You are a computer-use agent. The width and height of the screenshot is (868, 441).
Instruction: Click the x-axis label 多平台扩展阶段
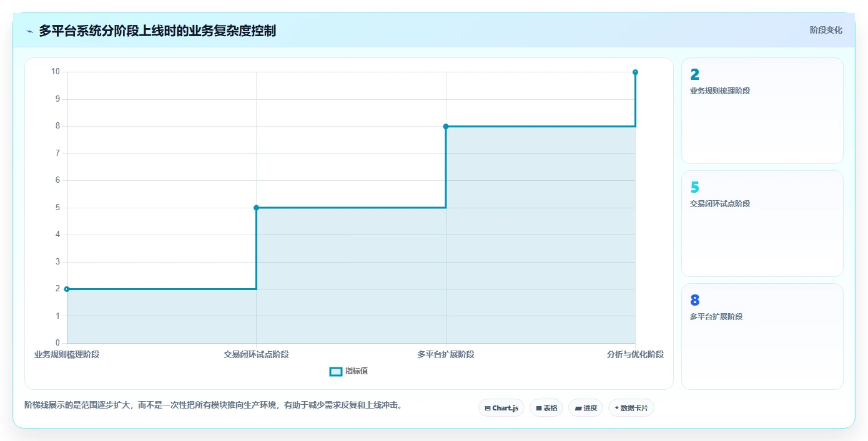pyautogui.click(x=446, y=354)
